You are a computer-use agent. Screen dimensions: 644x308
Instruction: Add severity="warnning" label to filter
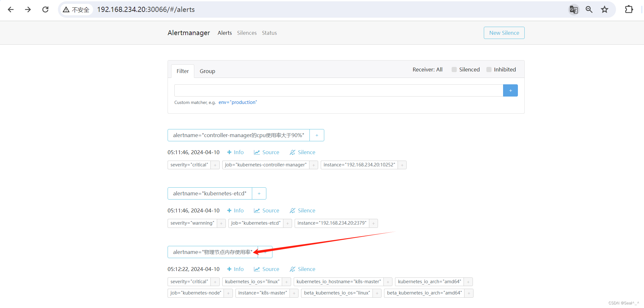pyautogui.click(x=221, y=223)
